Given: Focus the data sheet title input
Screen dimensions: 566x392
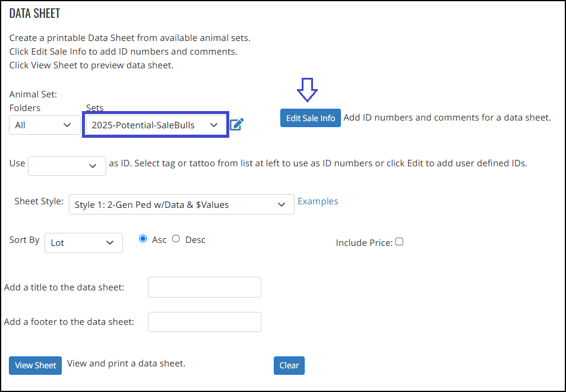Looking at the screenshot, I should [205, 287].
